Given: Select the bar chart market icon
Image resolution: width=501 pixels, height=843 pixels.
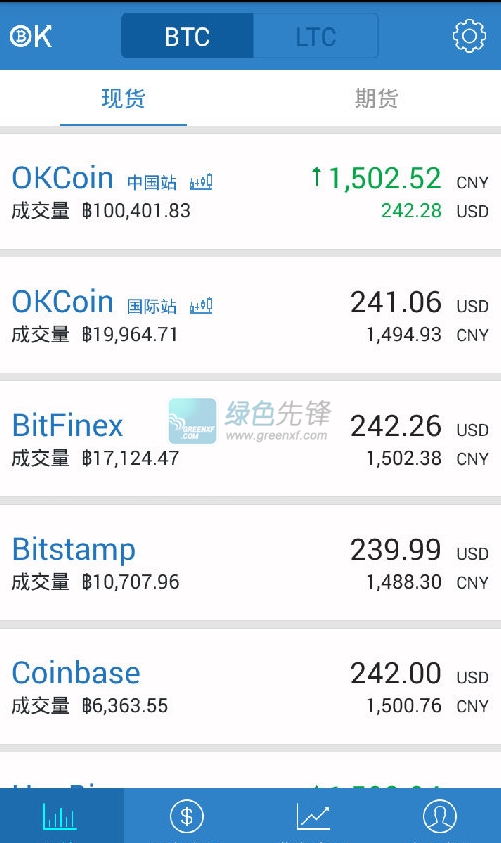Looking at the screenshot, I should pos(60,817).
